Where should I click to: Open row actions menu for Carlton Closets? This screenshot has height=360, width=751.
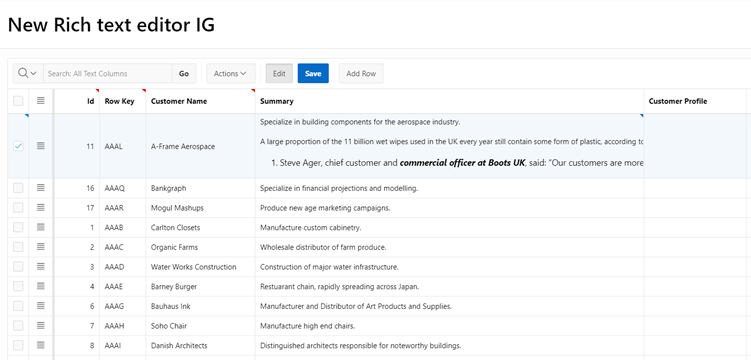point(41,227)
